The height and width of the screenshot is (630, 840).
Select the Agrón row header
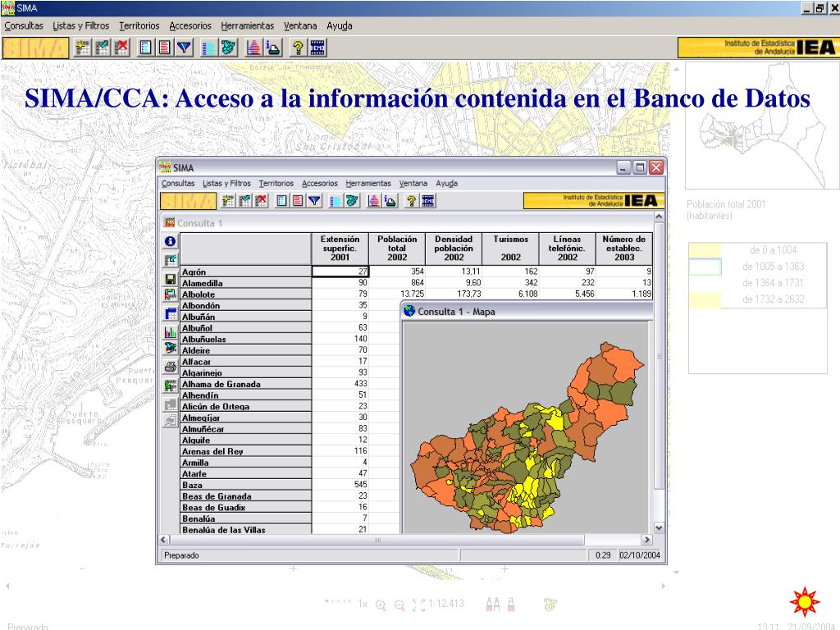point(246,272)
